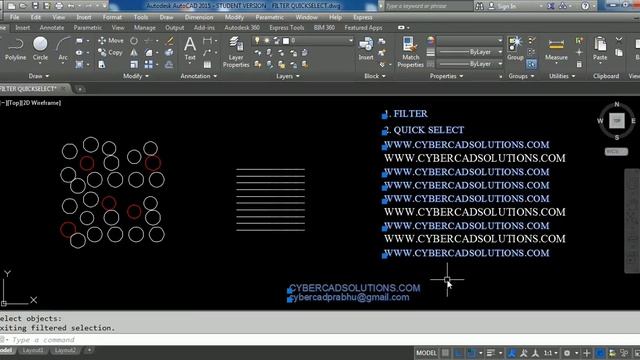Activate the Move command
640x360 pixels.
110,40
